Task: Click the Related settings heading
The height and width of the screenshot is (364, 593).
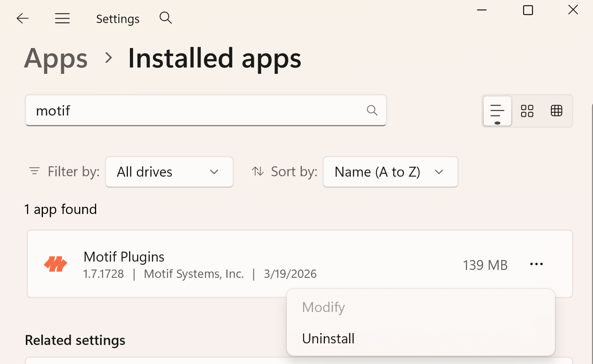Action: pos(75,340)
